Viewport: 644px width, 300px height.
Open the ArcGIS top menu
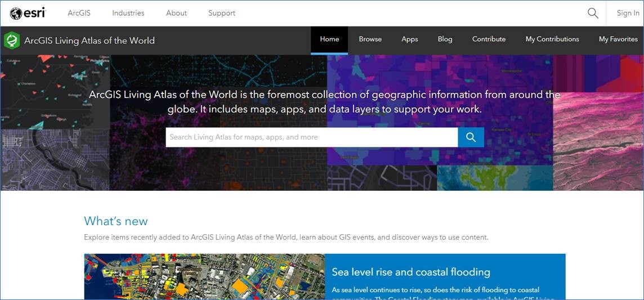(x=79, y=13)
